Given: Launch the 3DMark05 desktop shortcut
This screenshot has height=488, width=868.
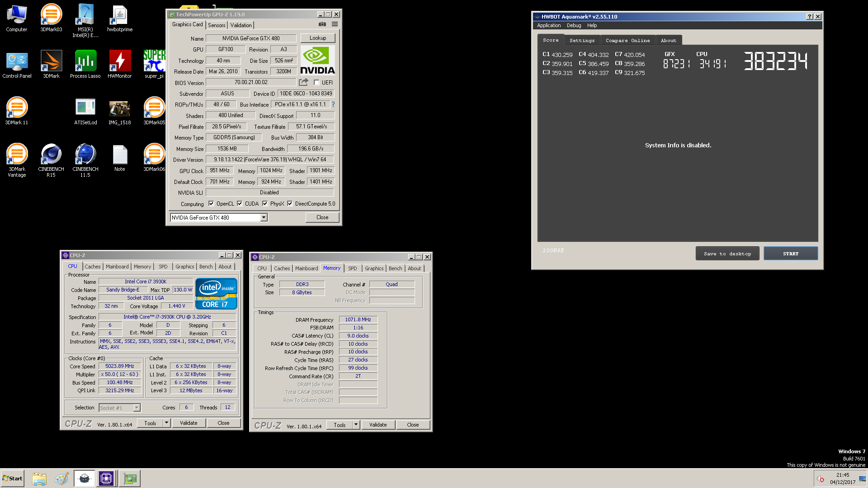Looking at the screenshot, I should (154, 111).
